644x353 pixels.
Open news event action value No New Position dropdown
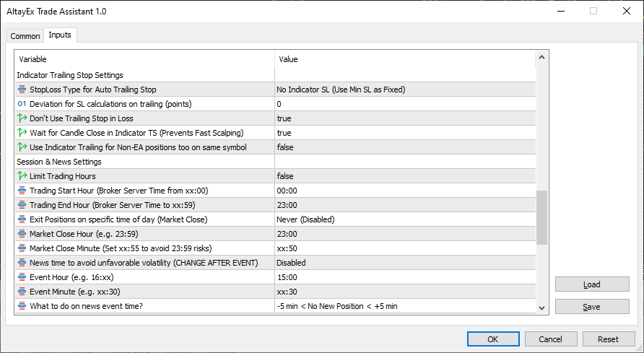(x=405, y=306)
